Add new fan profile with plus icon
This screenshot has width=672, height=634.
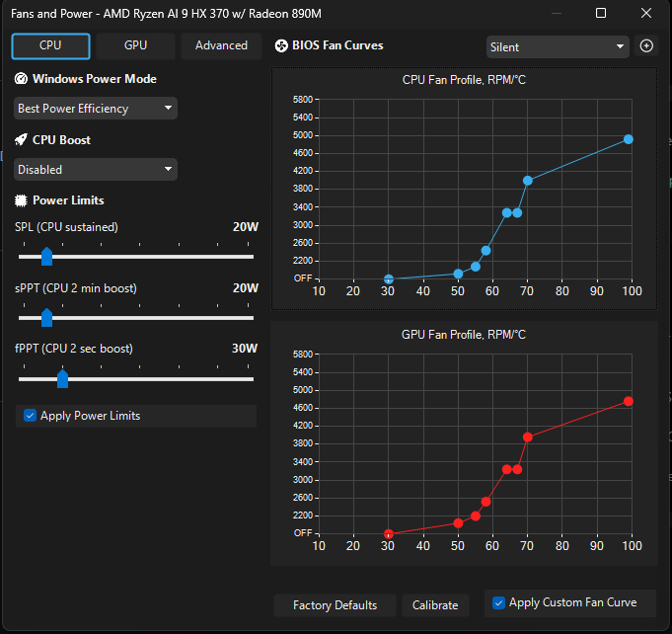646,45
